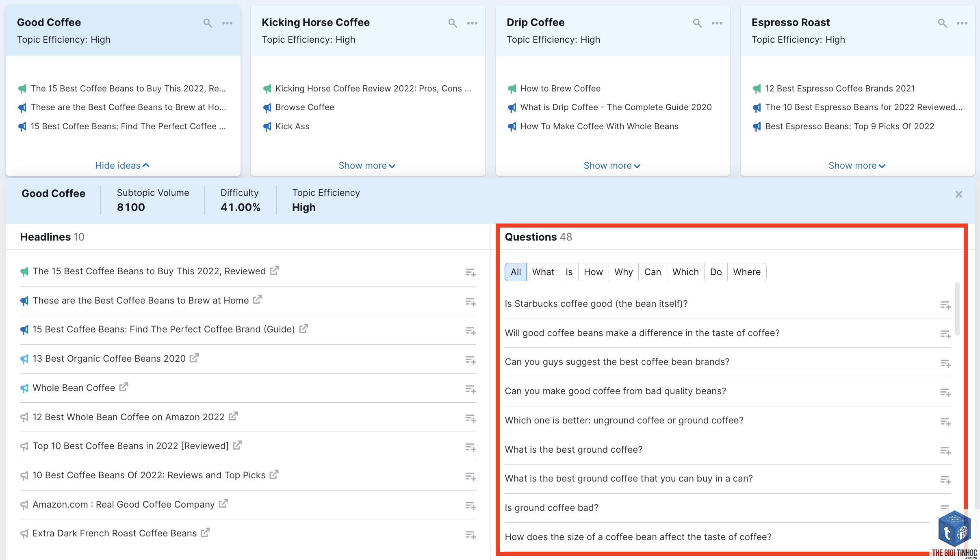Open external link for '12 Best Whole Bean Coffee on Amazon 2022'
The height and width of the screenshot is (560, 980).
[x=233, y=416]
